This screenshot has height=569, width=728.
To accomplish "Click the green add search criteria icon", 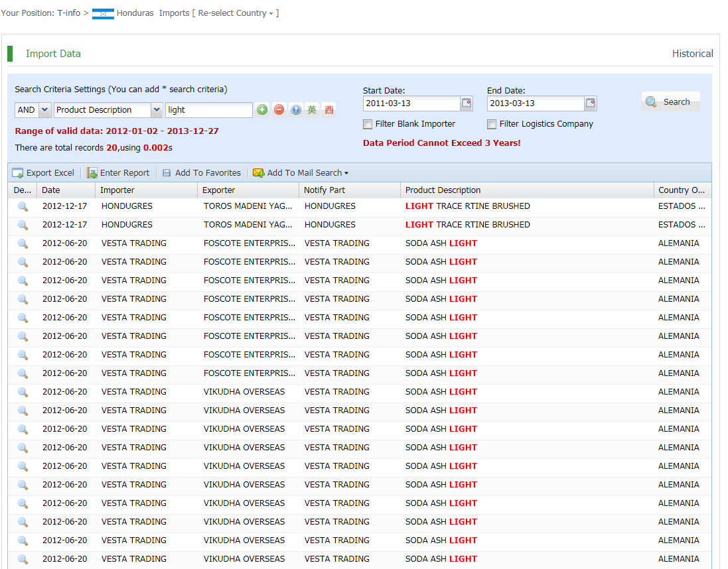I will (x=262, y=110).
